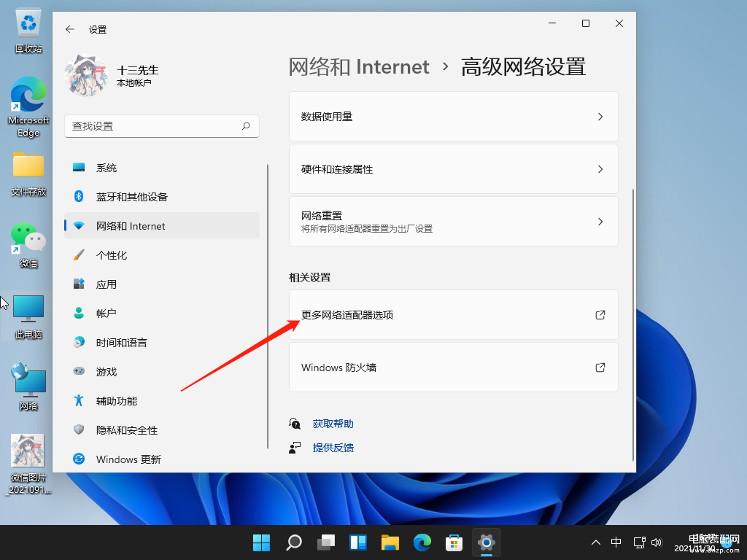Image resolution: width=747 pixels, height=560 pixels.
Task: Show hidden tray icons chevron
Action: 595,542
